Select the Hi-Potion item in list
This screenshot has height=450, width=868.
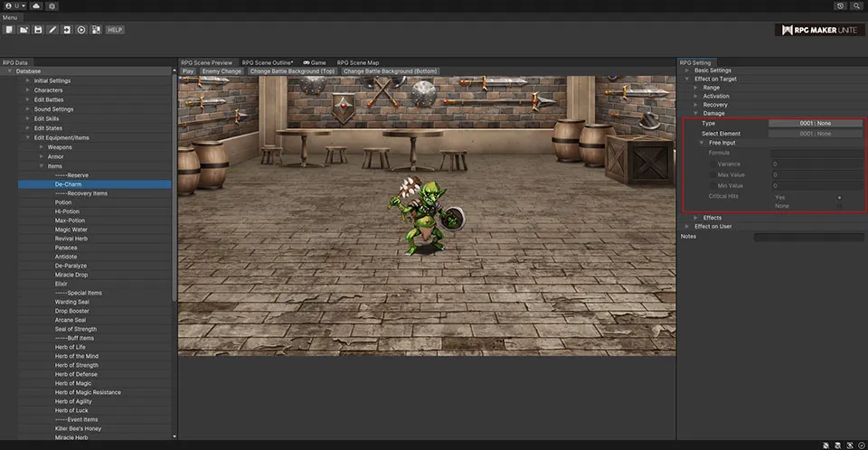click(x=68, y=211)
